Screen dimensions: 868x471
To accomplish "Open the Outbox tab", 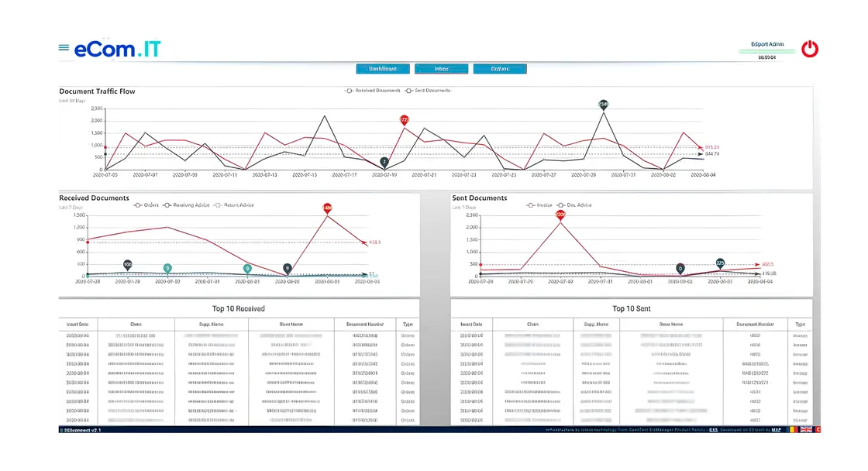I will coord(500,69).
